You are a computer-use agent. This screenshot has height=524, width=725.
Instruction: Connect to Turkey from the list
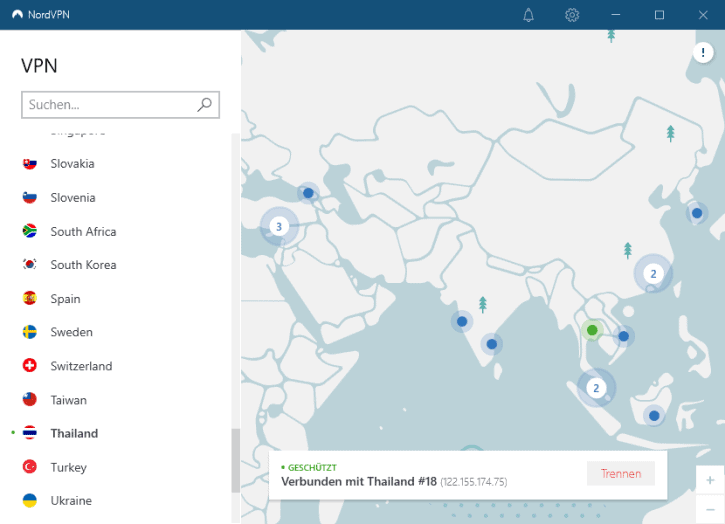(x=68, y=467)
